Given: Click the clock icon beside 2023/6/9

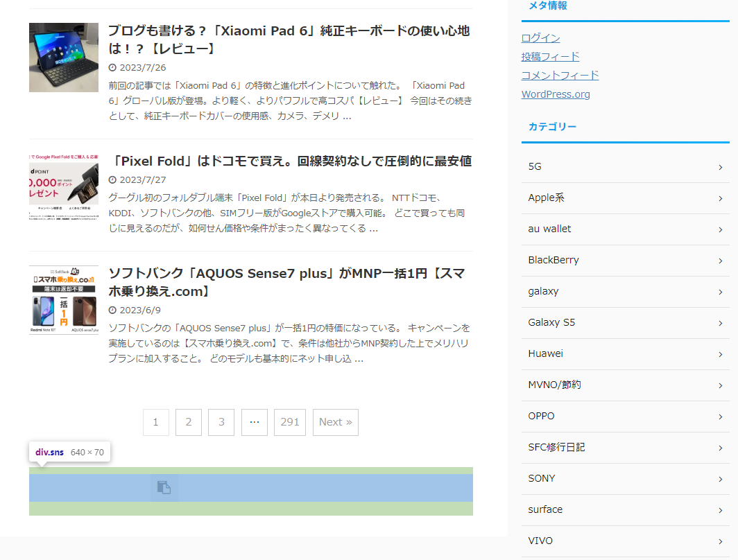Looking at the screenshot, I should 112,310.
